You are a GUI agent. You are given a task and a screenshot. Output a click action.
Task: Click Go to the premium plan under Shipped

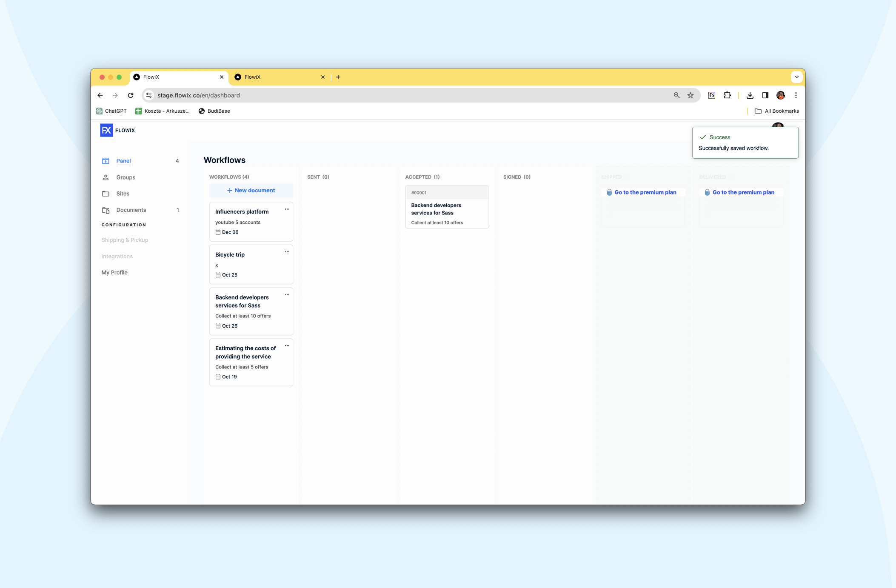[645, 192]
